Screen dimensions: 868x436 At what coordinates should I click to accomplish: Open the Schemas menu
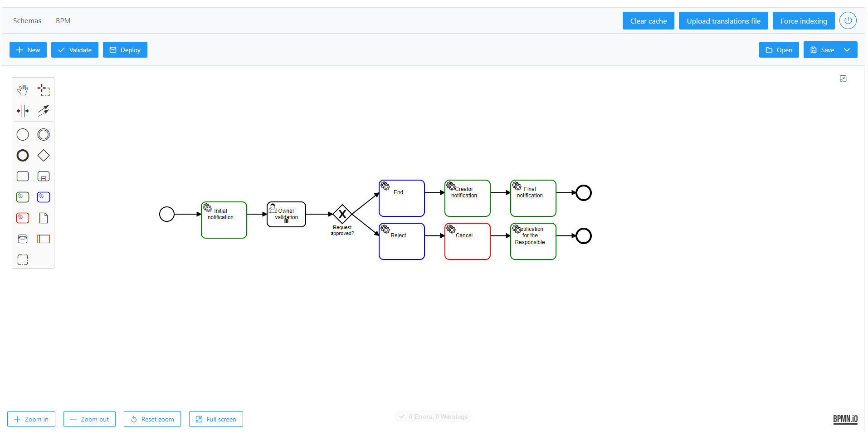[27, 21]
